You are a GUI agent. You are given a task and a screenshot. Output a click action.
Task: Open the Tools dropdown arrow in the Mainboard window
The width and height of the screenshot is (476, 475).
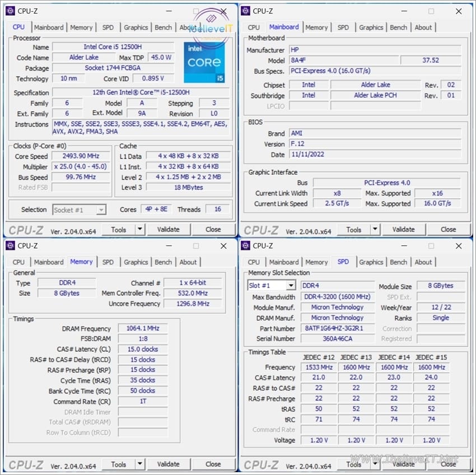375,229
